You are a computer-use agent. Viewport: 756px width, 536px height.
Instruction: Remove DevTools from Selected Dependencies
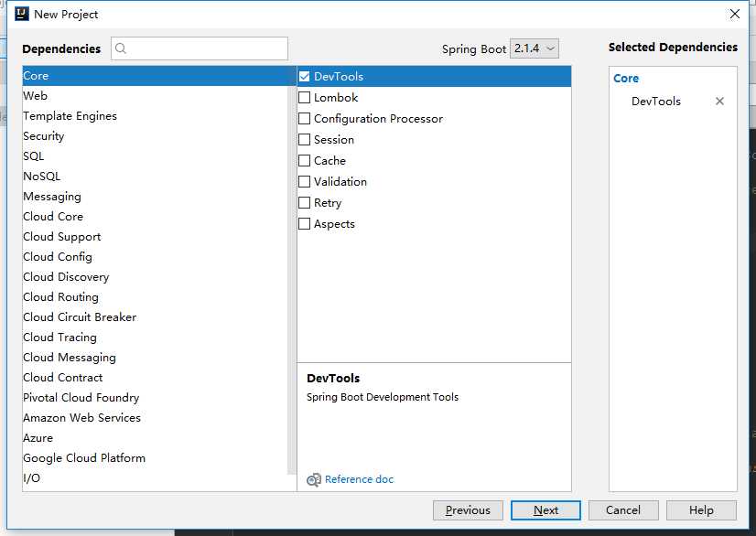(x=719, y=102)
